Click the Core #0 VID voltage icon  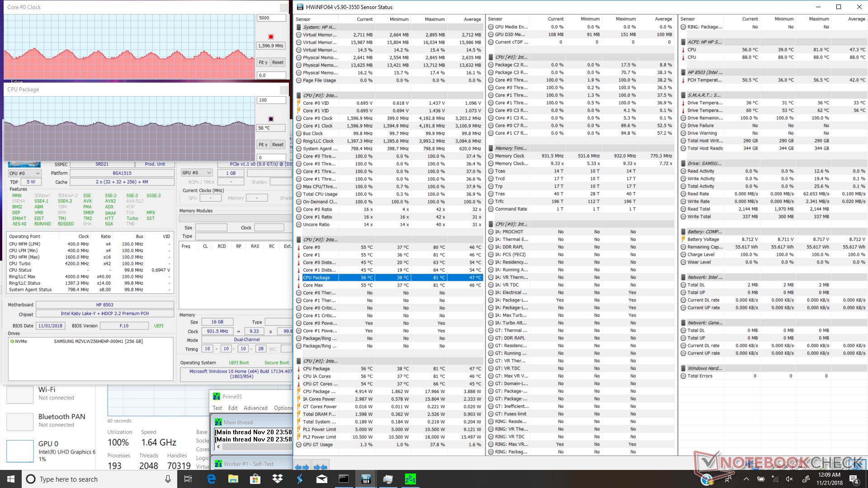coord(299,103)
